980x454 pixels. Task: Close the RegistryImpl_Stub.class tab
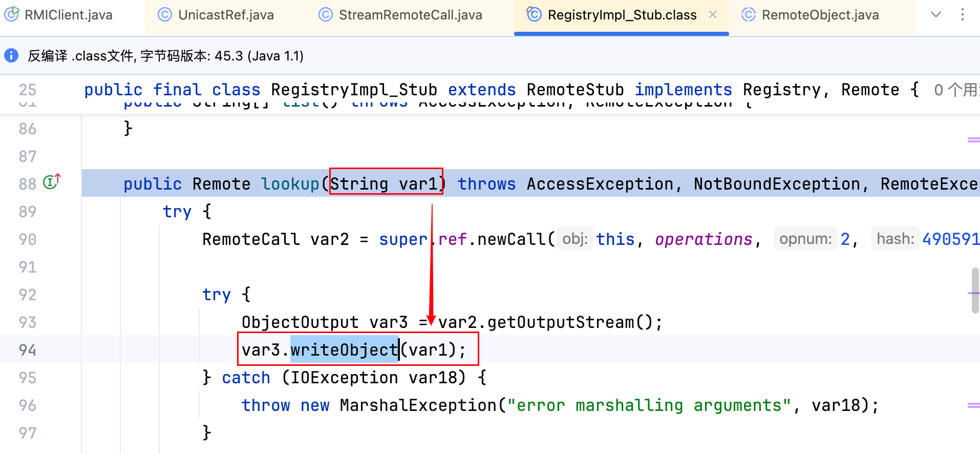point(713,15)
